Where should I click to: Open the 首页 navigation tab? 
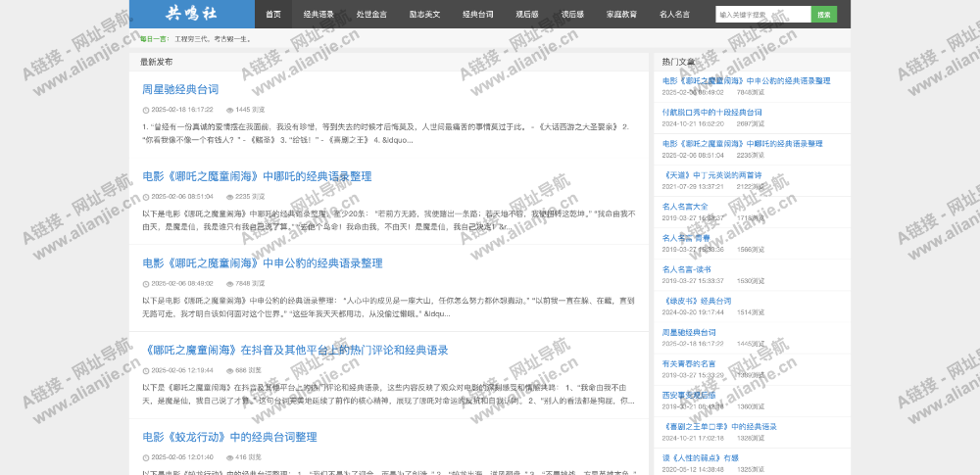tap(273, 14)
